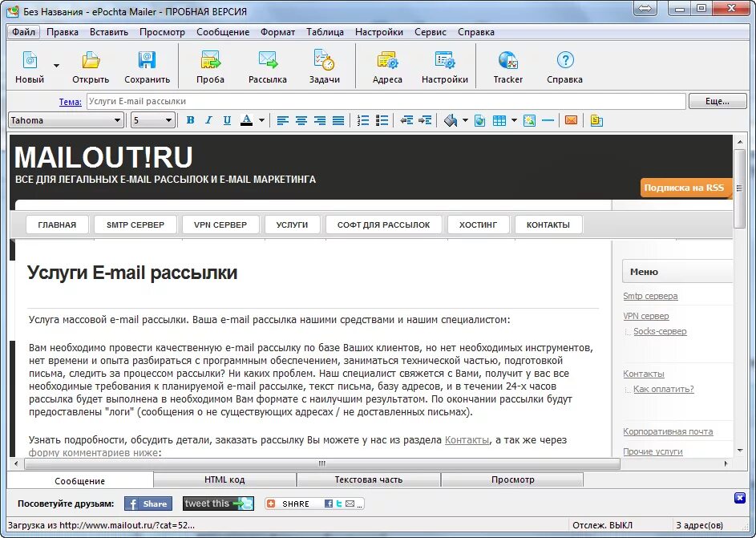Click the Открыть folder icon

tap(91, 61)
